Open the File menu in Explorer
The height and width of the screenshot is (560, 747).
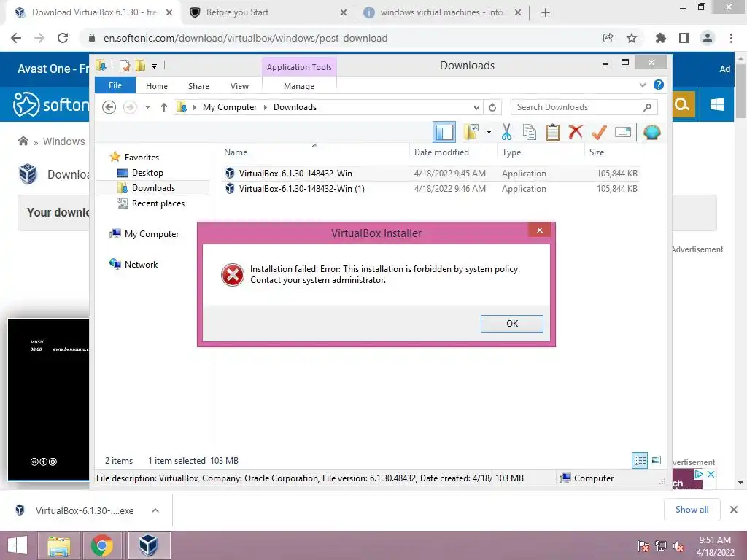(115, 85)
